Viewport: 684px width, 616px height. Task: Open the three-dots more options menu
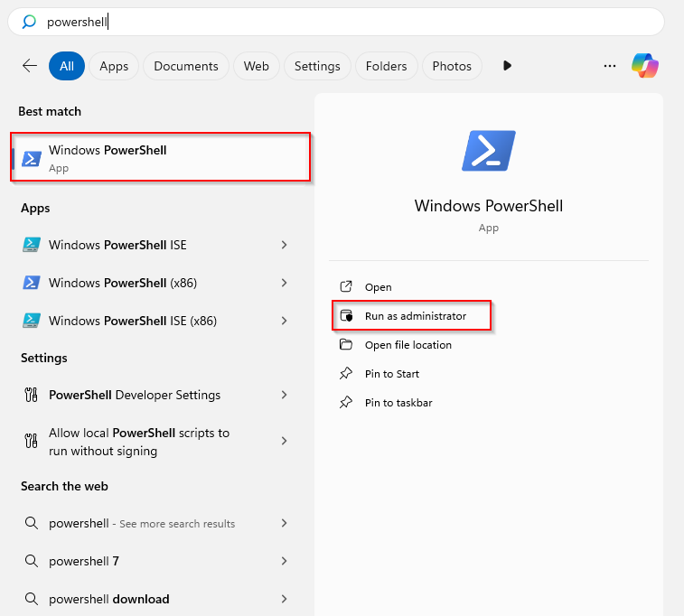point(609,66)
